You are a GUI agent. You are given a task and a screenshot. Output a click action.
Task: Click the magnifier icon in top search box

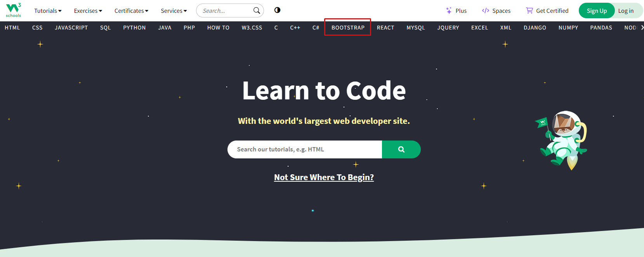[x=257, y=10]
